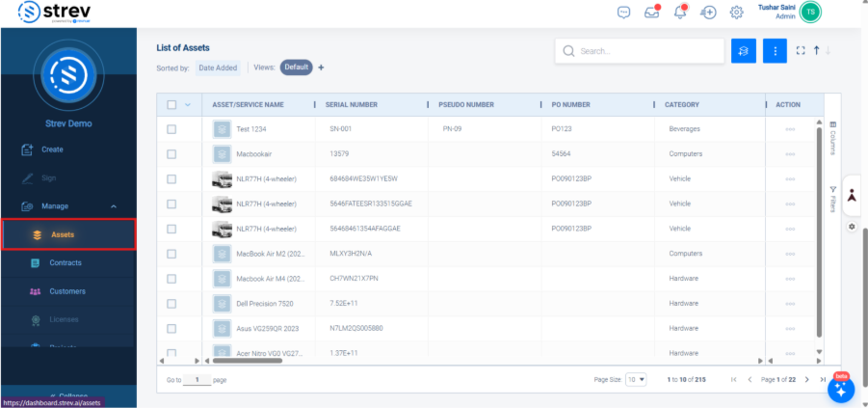Add a new view with plus button

pos(322,68)
